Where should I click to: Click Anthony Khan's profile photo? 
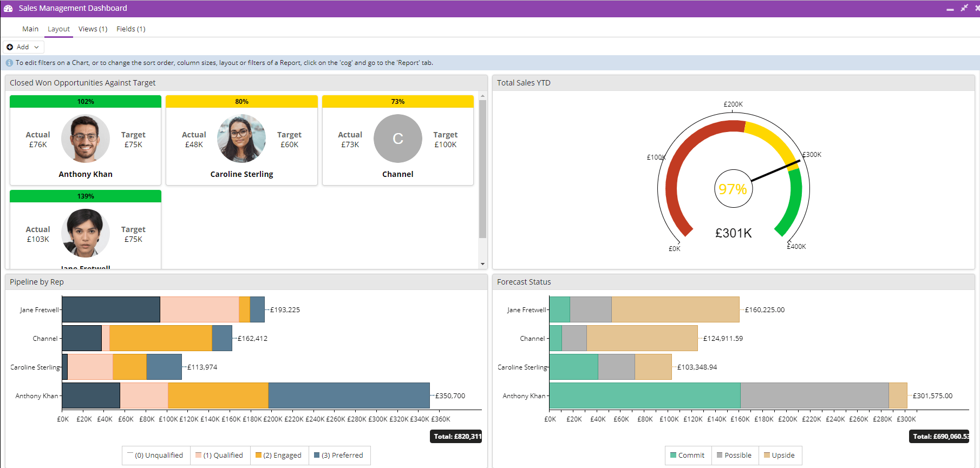pos(86,139)
